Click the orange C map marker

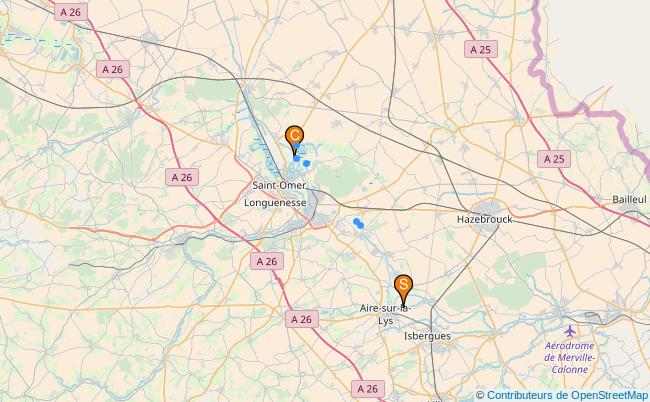[294, 138]
